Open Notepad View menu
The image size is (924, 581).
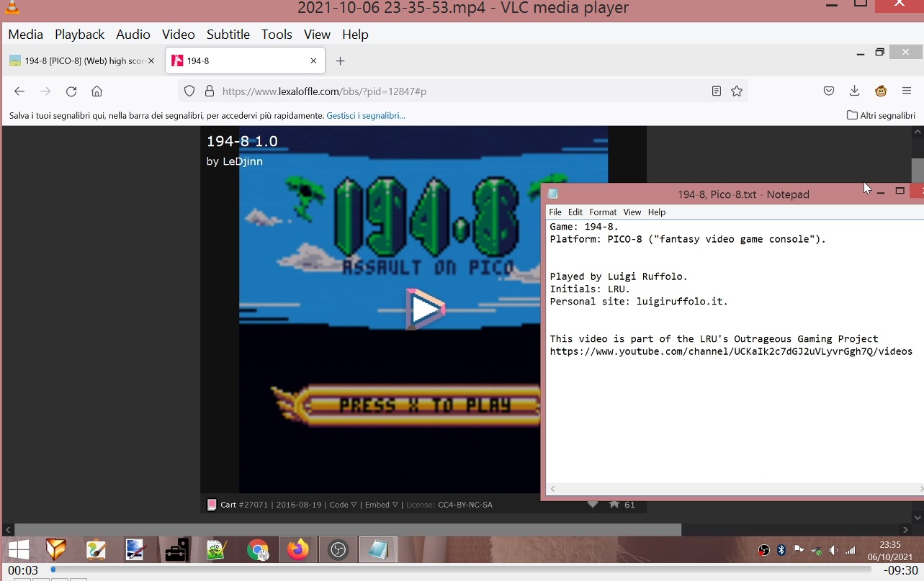632,212
